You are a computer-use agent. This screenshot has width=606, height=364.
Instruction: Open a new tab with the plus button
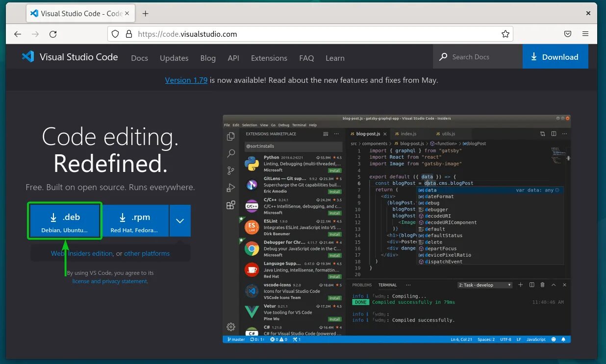coord(145,14)
